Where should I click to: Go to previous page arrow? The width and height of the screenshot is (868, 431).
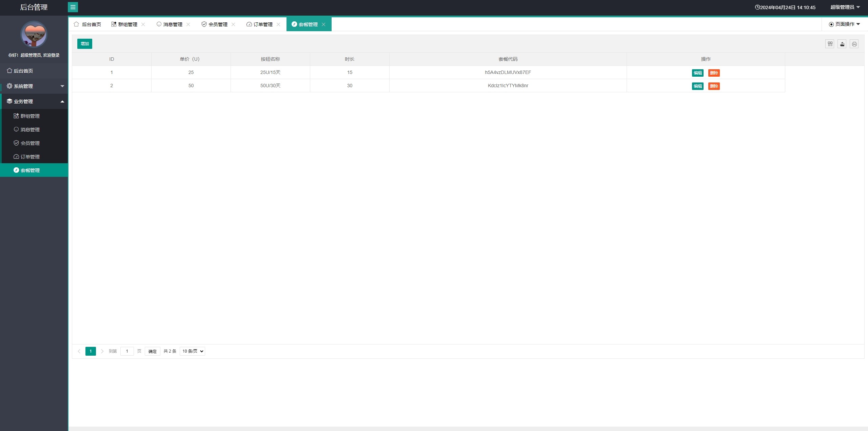coord(79,351)
